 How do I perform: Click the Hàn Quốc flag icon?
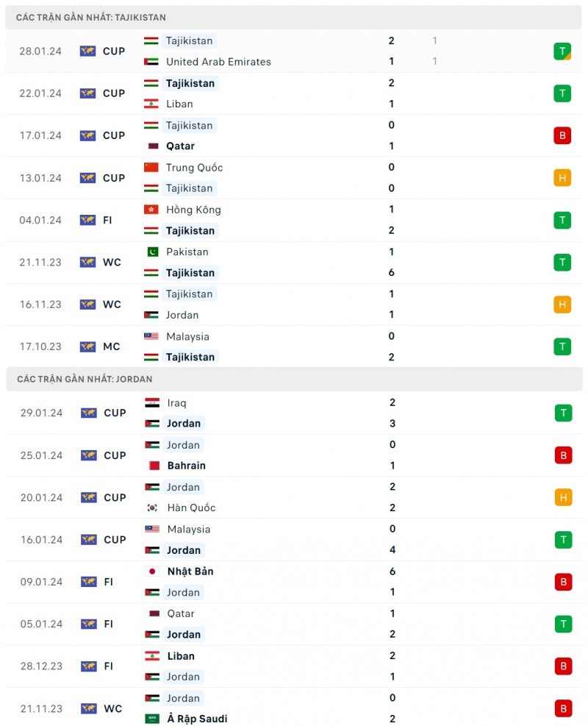tap(153, 508)
